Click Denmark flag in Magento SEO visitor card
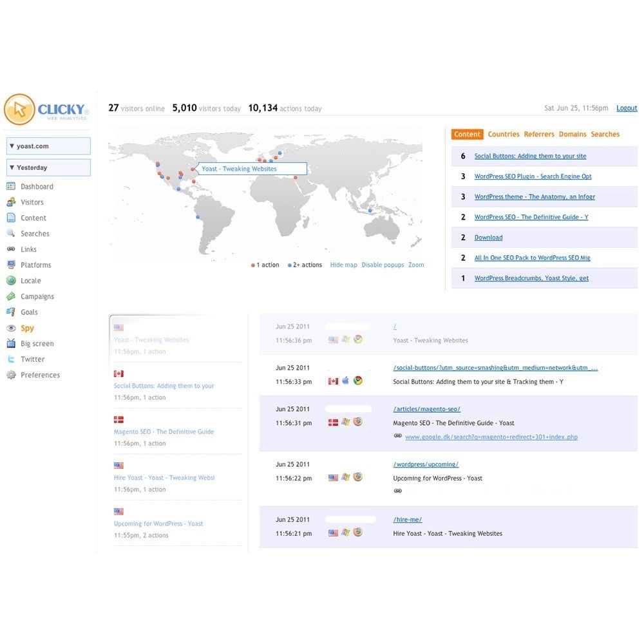Screen dimensions: 644x644 pos(118,419)
